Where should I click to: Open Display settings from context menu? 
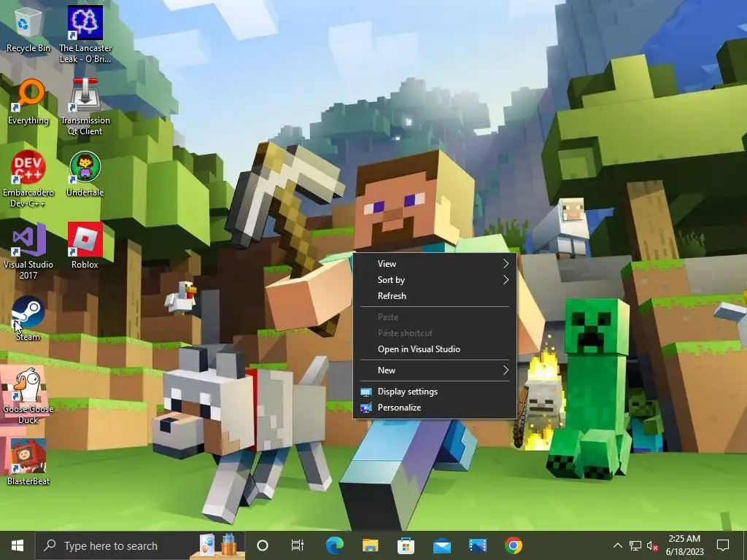coord(435,392)
